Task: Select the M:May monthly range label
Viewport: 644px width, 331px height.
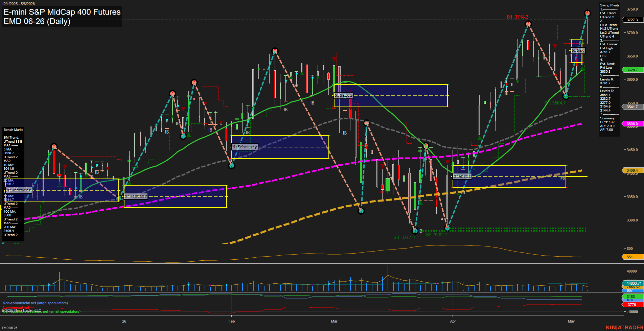Action: tap(578, 50)
